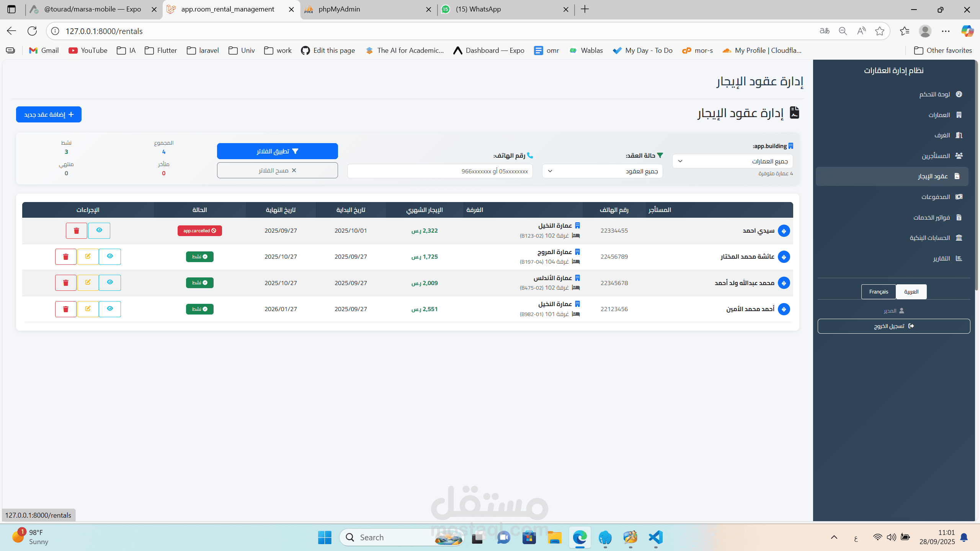
Task: Click the phone number filter input
Action: 439,171
